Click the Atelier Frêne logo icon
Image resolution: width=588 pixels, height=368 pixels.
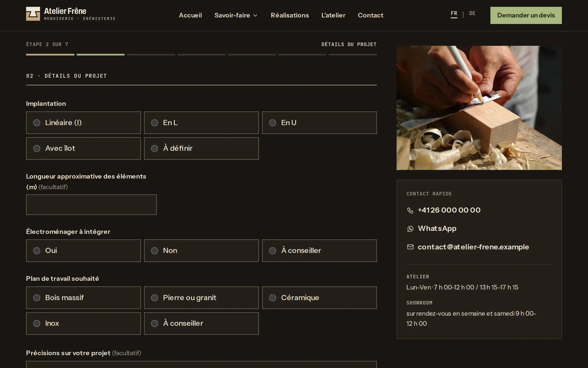tap(33, 14)
